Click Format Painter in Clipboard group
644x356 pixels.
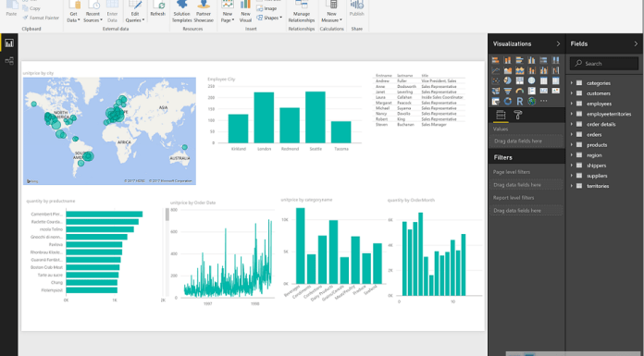pyautogui.click(x=41, y=18)
